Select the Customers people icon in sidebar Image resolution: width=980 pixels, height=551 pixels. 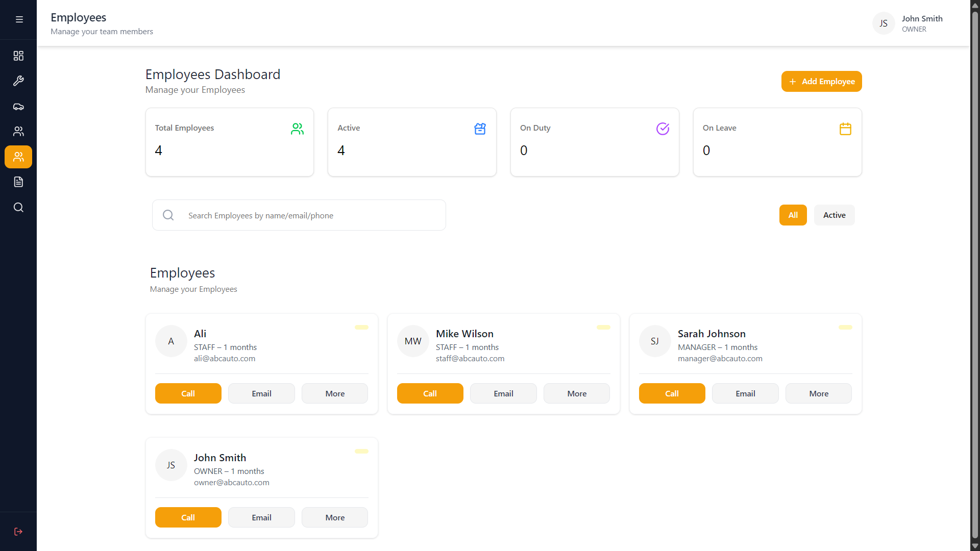(18, 132)
